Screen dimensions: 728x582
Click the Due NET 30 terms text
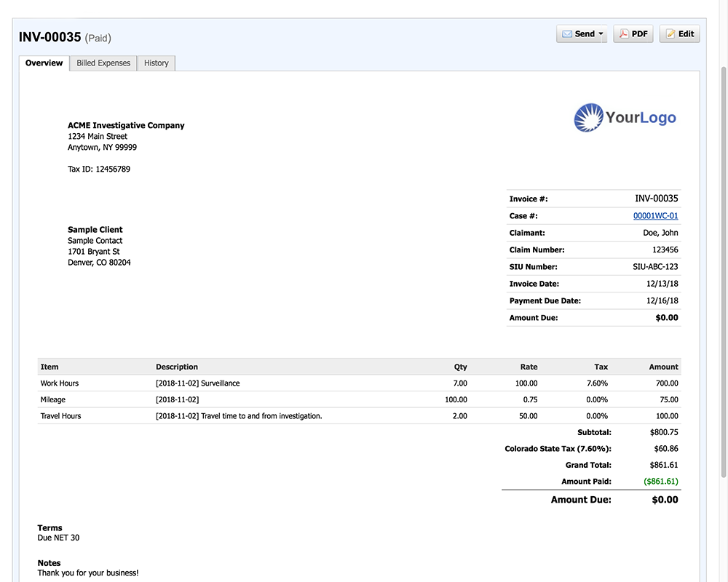click(58, 538)
